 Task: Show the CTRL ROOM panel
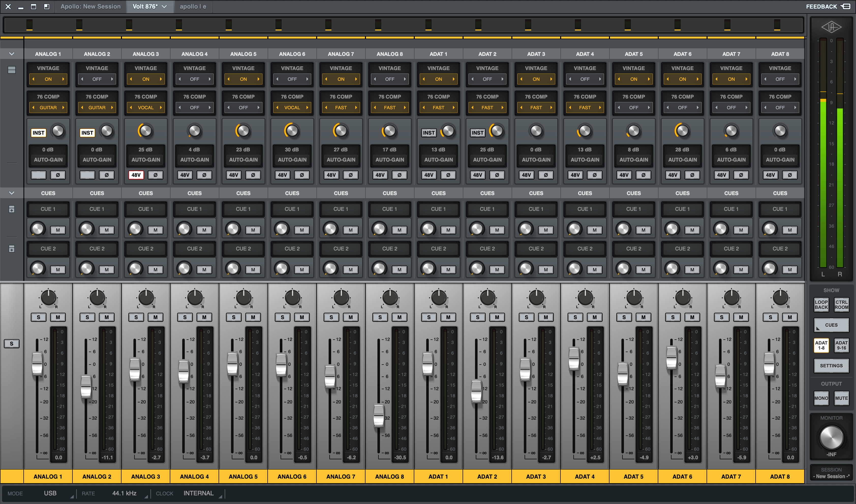pos(842,305)
